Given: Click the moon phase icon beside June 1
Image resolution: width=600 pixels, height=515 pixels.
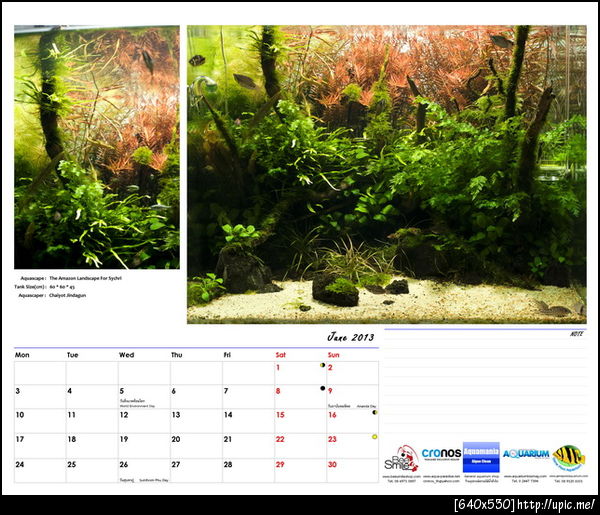Looking at the screenshot, I should coord(323,365).
